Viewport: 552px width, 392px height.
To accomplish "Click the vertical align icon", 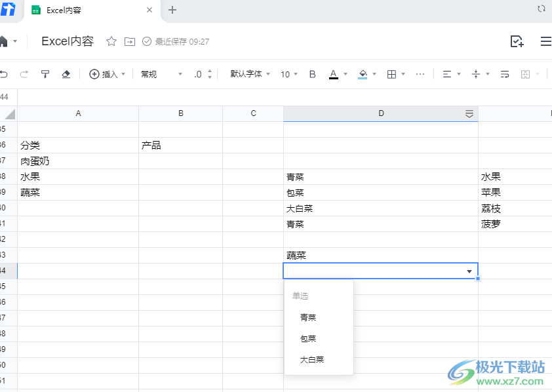I will click(x=475, y=74).
